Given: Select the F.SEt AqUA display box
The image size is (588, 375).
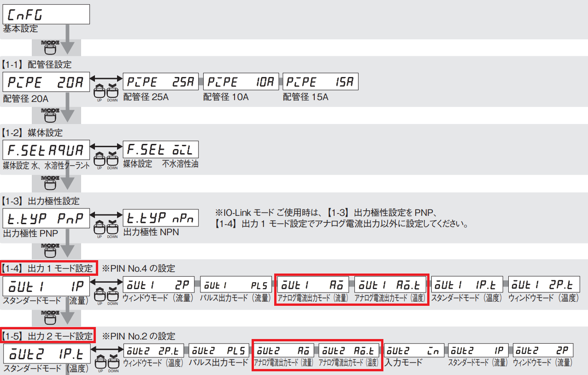Looking at the screenshot, I should (x=46, y=150).
